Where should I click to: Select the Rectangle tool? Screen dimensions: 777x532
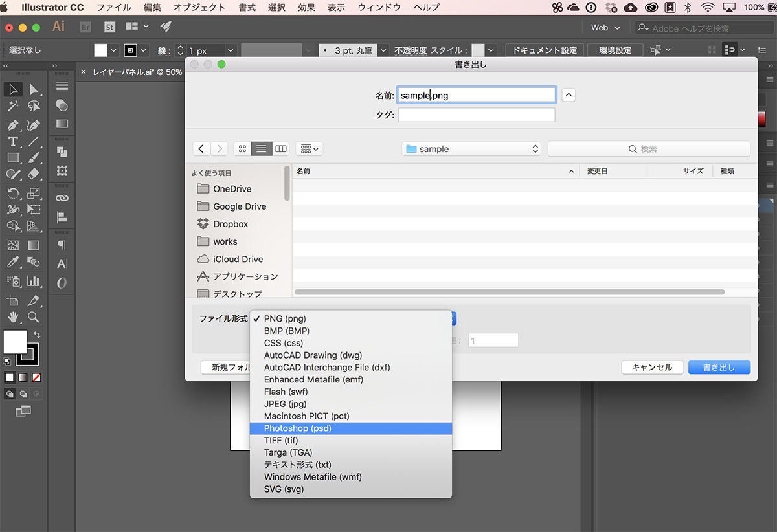[13, 157]
